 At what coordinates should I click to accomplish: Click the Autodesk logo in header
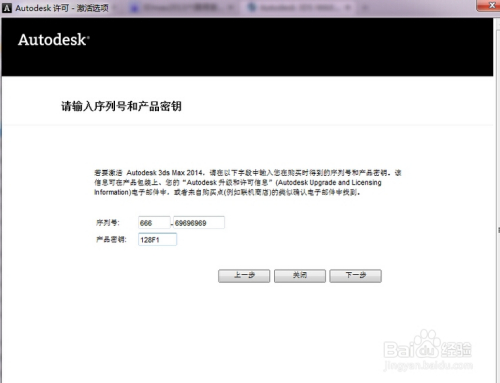click(x=54, y=40)
